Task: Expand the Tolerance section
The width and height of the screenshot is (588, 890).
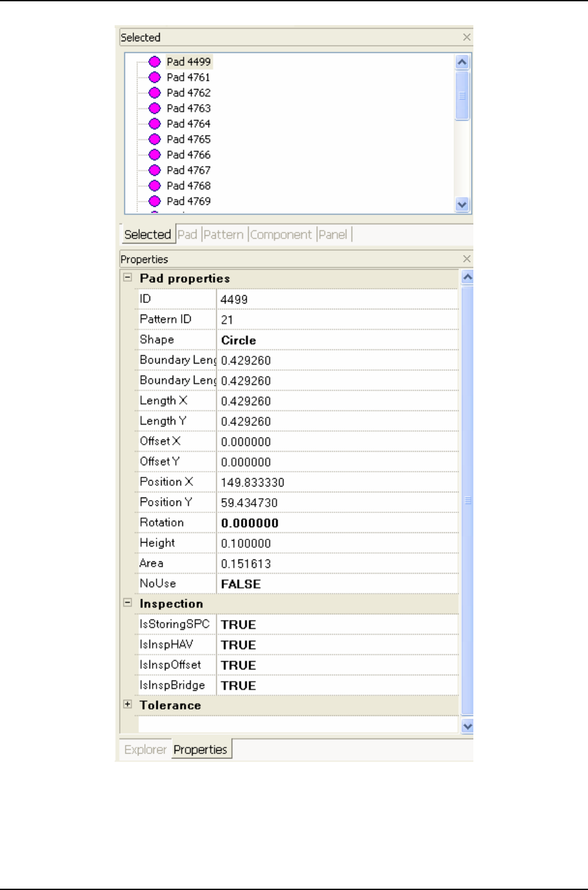Action: point(128,704)
